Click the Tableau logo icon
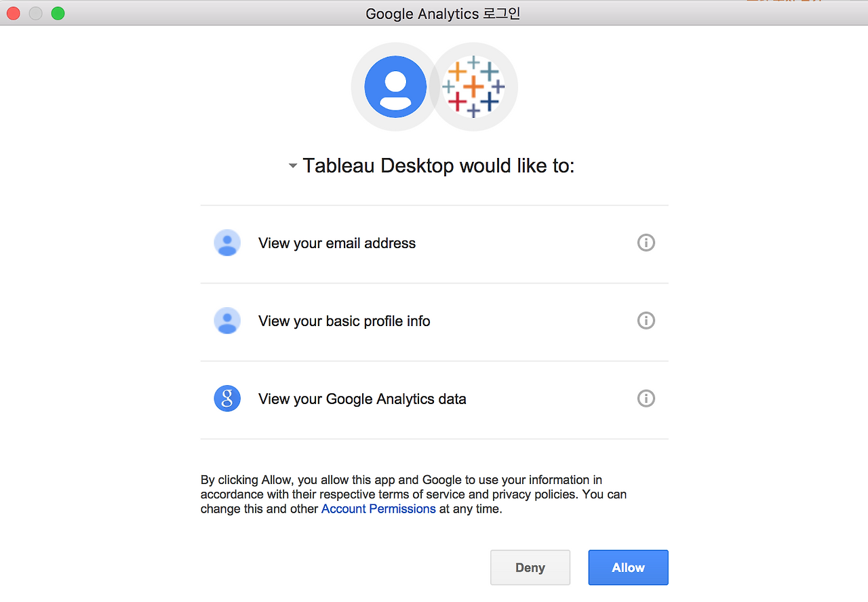This screenshot has width=868, height=602. pos(473,87)
